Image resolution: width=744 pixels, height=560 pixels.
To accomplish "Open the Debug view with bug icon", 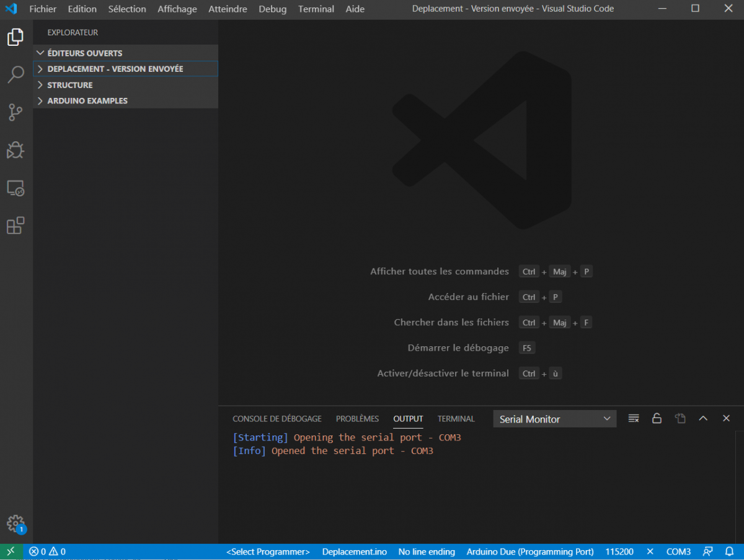I will click(x=15, y=151).
